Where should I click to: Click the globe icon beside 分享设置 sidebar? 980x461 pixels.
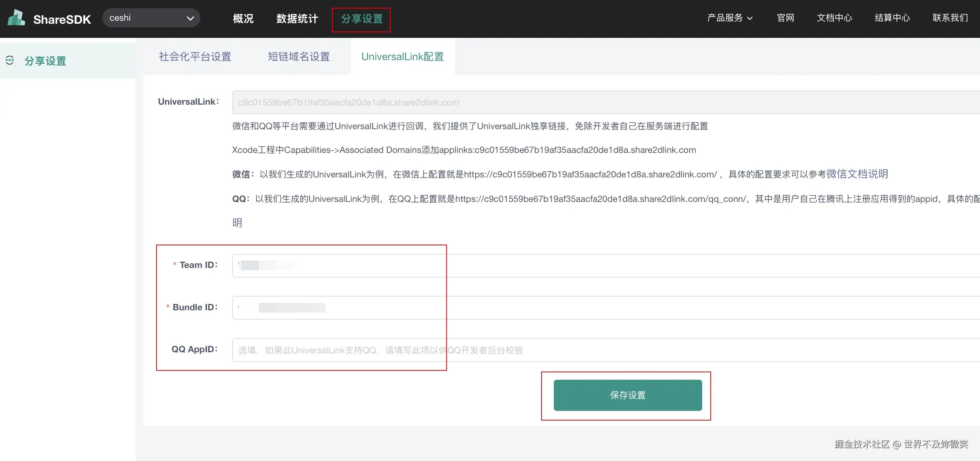10,60
